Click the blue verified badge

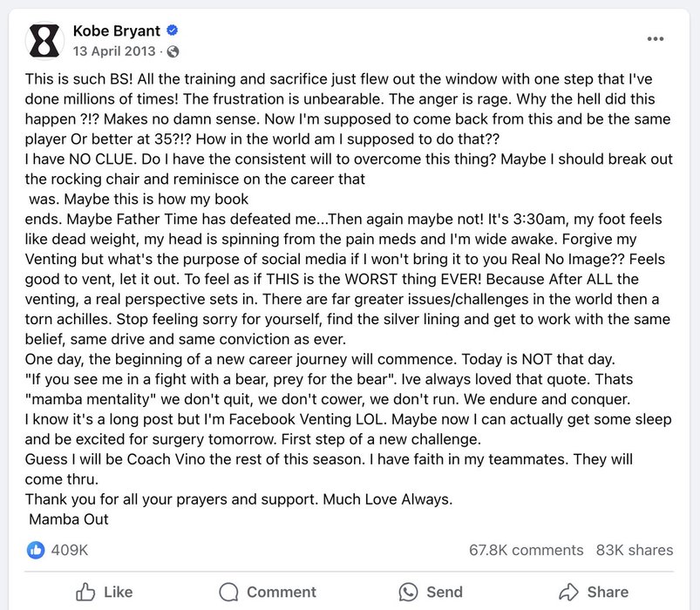tap(173, 32)
